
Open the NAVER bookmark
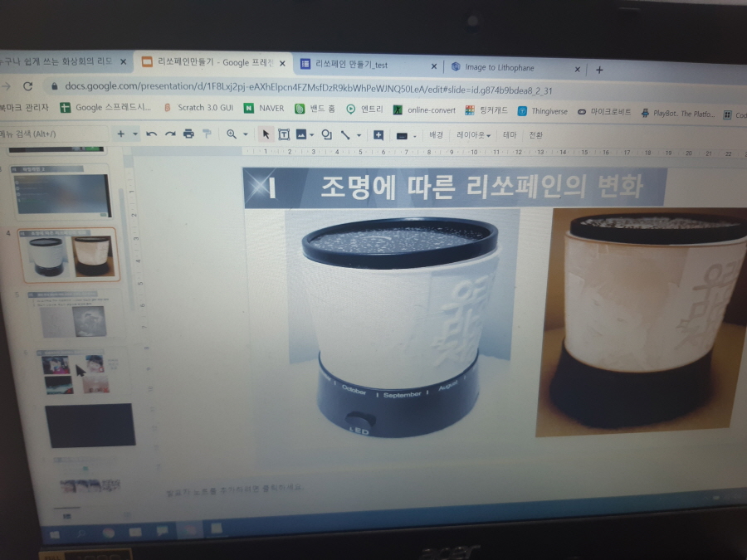click(264, 109)
